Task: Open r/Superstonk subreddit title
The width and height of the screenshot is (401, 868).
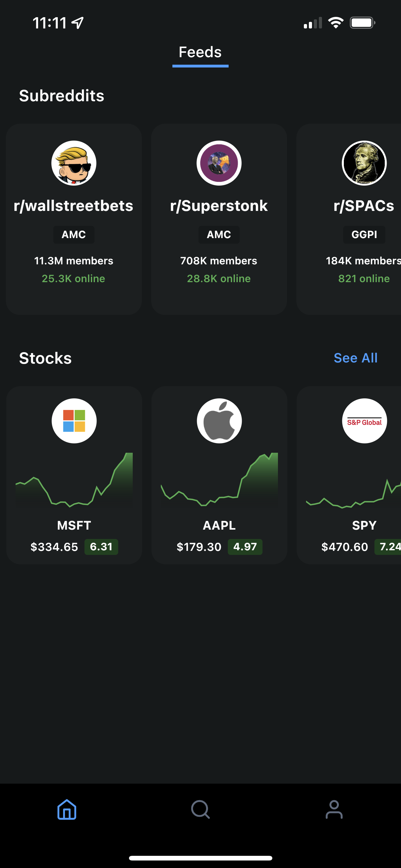Action: [x=219, y=206]
